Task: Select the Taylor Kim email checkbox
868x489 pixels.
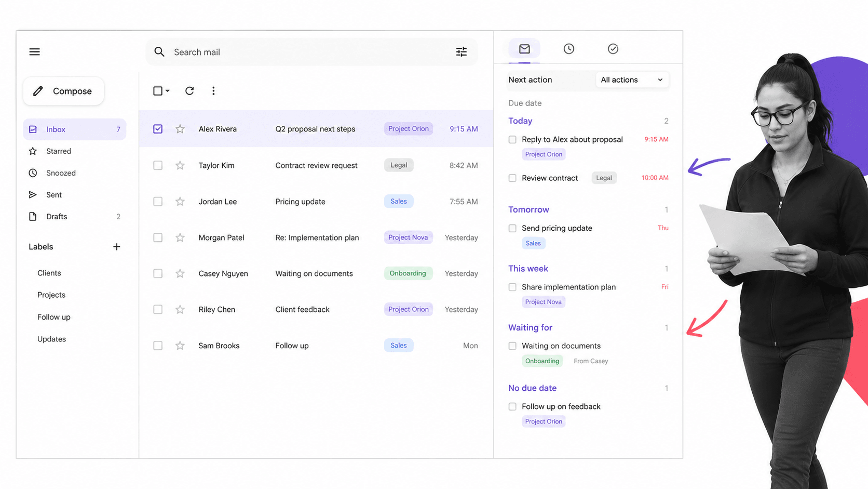Action: 158,165
